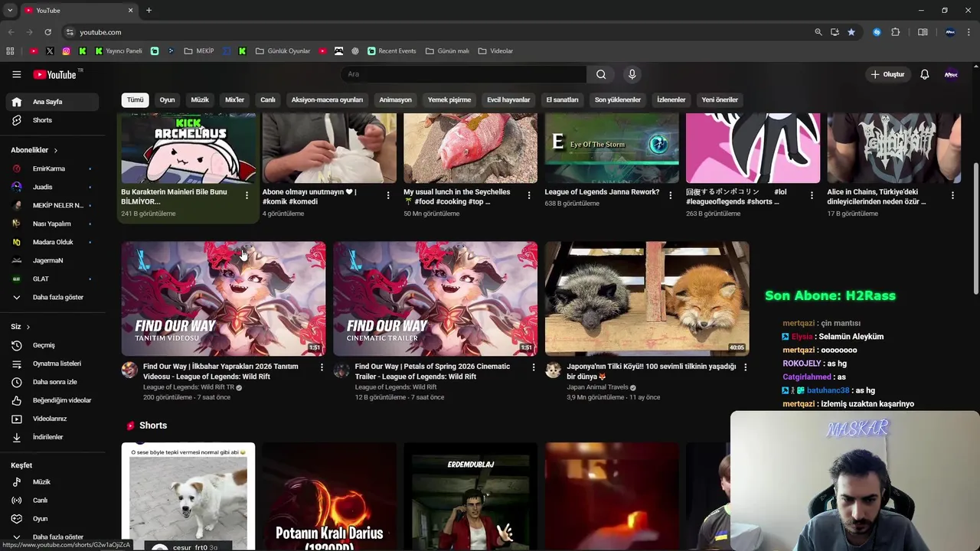980x551 pixels.
Task: Open options for Find Our Way Cinematic Trailer
Action: tap(534, 367)
